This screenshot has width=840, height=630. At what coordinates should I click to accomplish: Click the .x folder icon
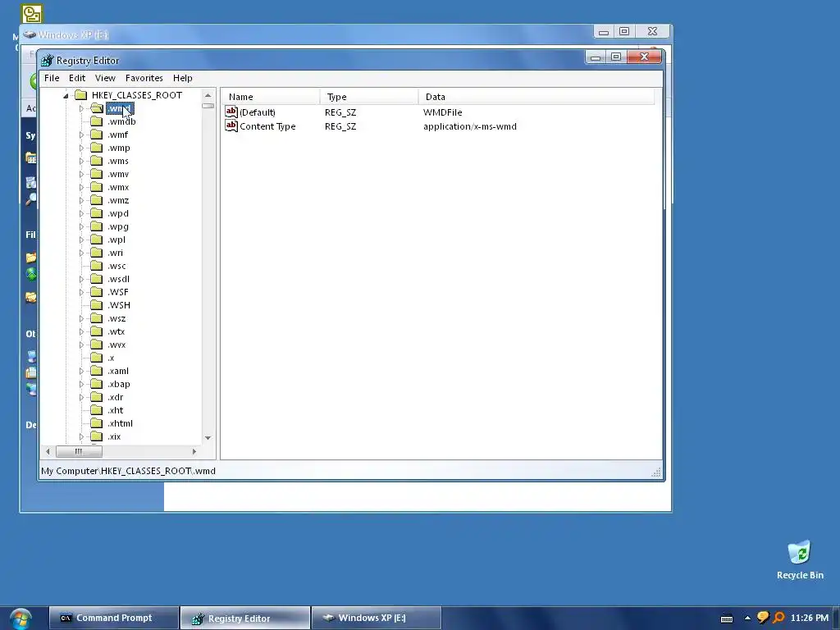[97, 358]
